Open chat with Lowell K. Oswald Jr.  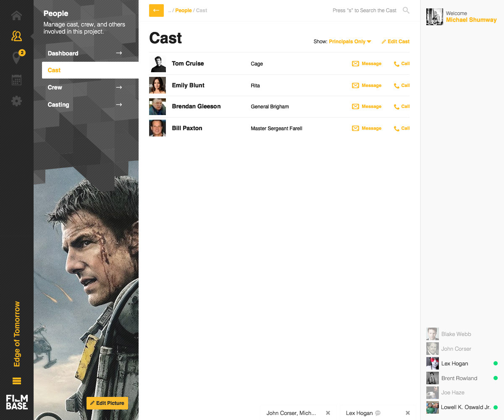(x=462, y=407)
